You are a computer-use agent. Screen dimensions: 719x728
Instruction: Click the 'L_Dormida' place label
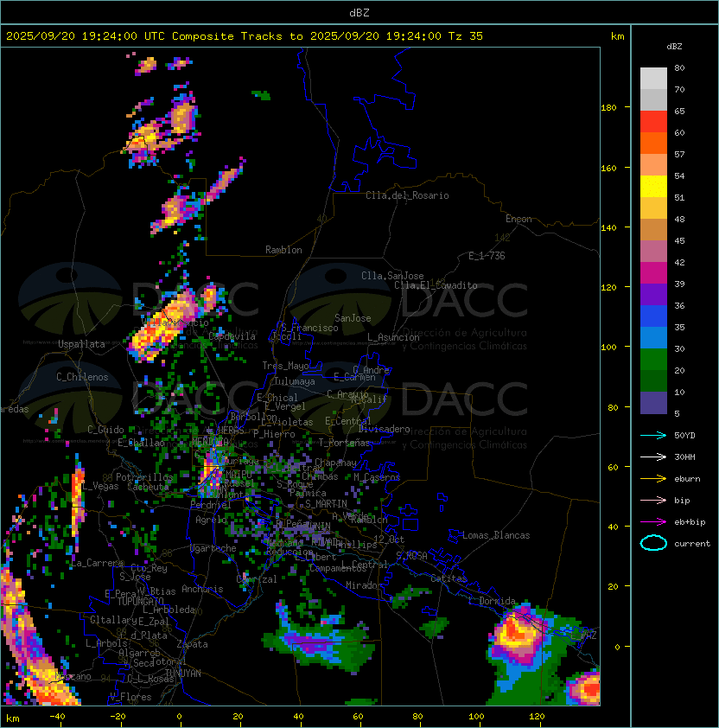coord(492,601)
